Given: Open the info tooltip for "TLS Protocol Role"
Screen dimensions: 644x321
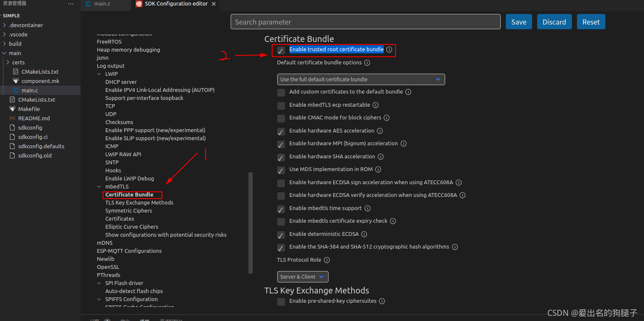Looking at the screenshot, I should [326, 260].
